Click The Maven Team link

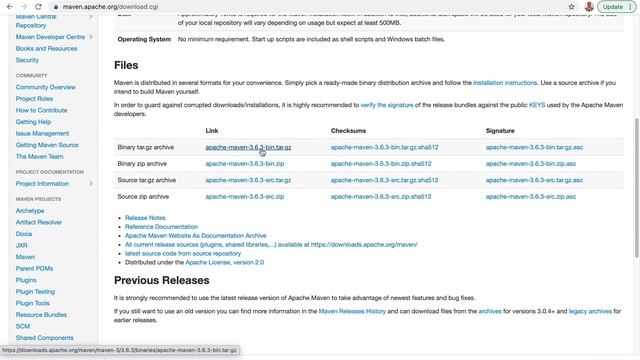tap(40, 156)
